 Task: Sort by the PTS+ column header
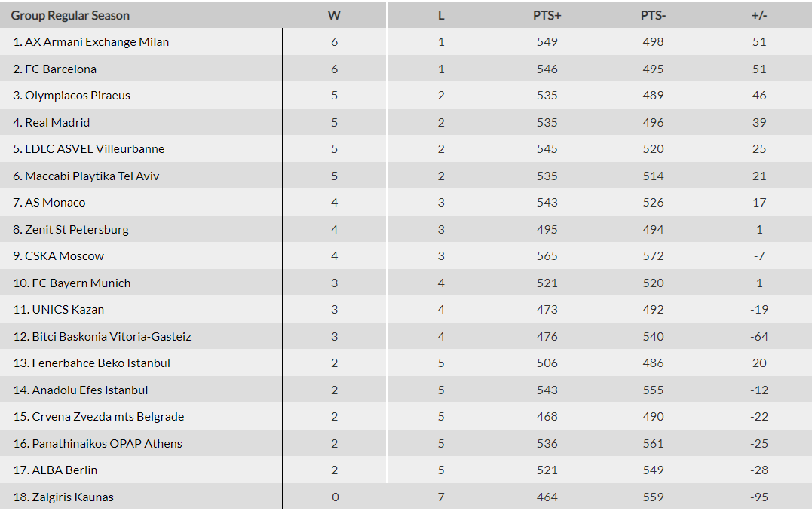point(547,15)
